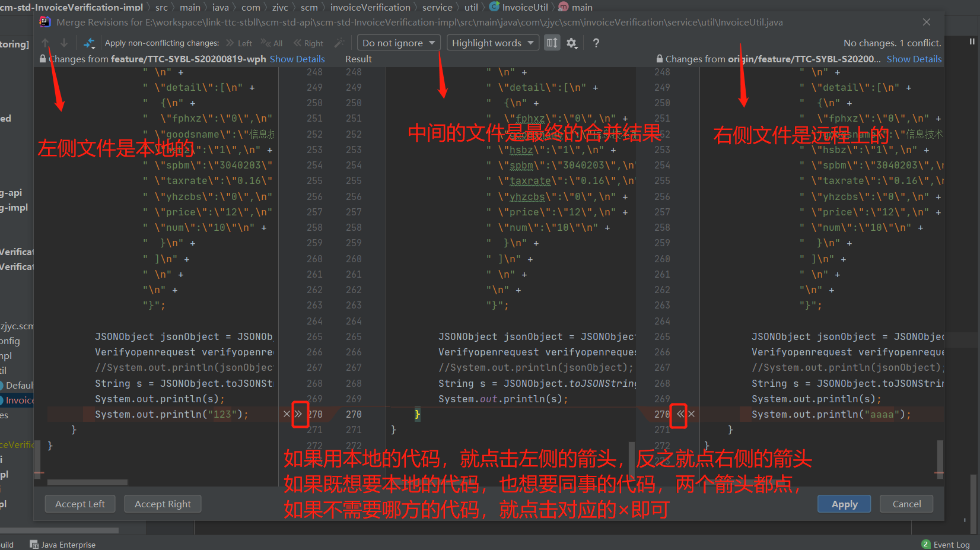This screenshot has width=980, height=550.
Task: Open the Java Enterprise tool window tab
Action: (x=63, y=545)
